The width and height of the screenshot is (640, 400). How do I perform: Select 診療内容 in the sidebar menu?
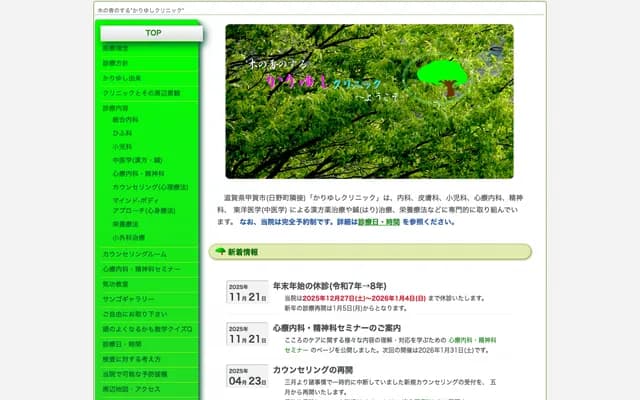point(115,108)
